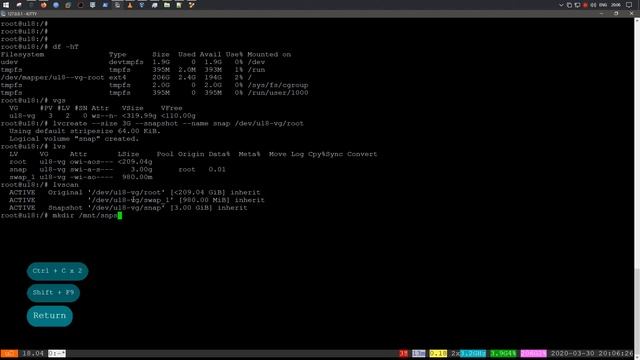The image size is (640, 360).
Task: Click the 'Cpy%Sync' column header
Action: (x=326, y=154)
